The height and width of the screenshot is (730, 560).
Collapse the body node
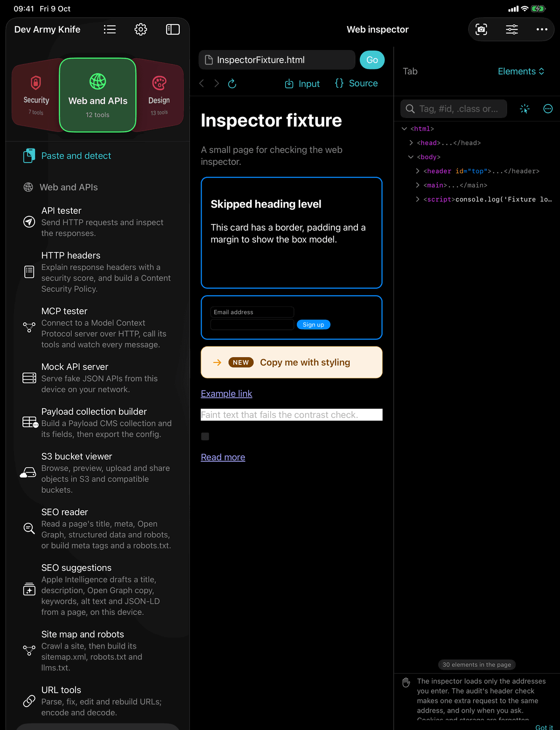pos(411,157)
